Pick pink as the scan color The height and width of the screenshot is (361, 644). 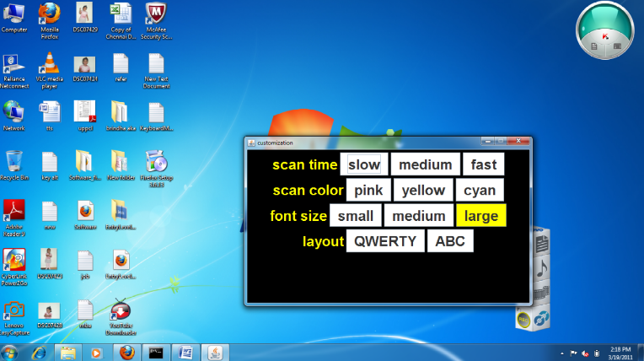(368, 191)
